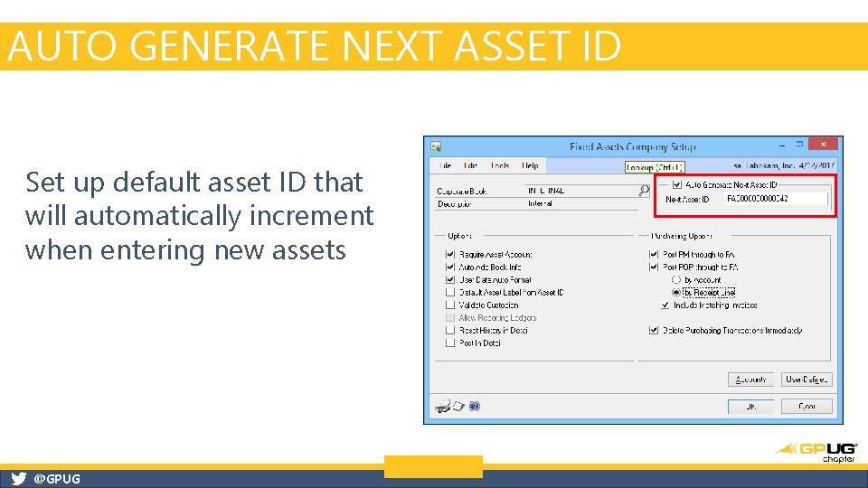
Task: Toggle Post PM through to FA
Action: click(x=653, y=255)
